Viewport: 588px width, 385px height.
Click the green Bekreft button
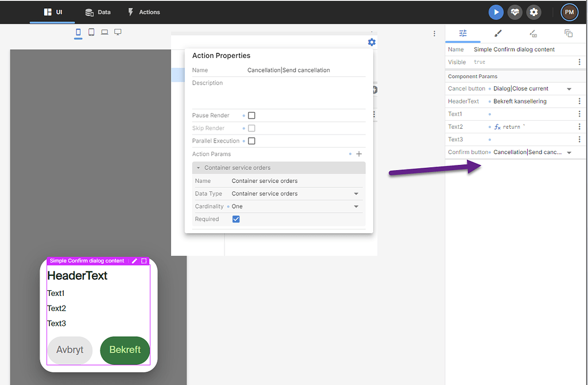click(125, 350)
